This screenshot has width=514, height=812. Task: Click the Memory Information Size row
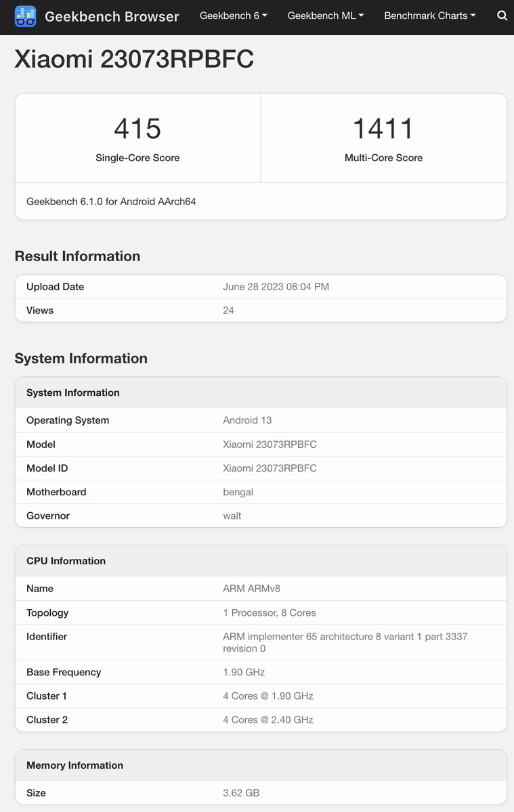tap(261, 792)
